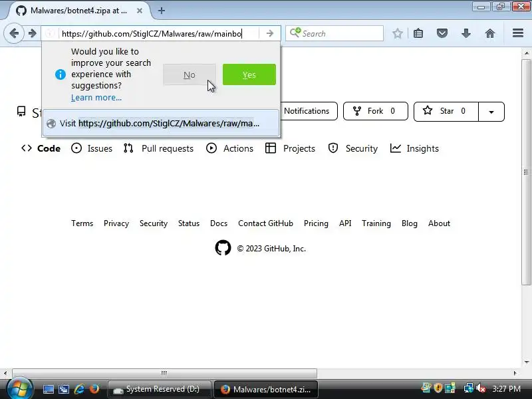Viewport: 532px width, 399px height.
Task: Accept search suggestions with Yes
Action: point(249,74)
